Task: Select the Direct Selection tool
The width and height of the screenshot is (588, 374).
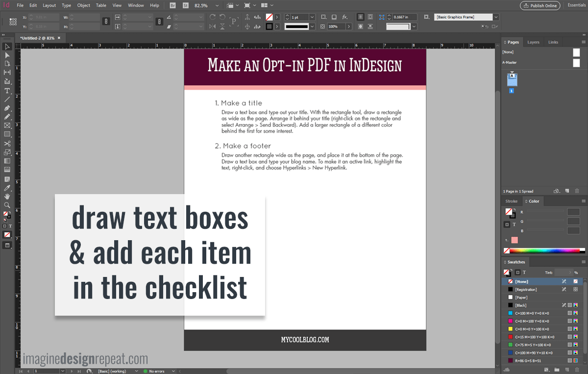Action: pyautogui.click(x=7, y=55)
